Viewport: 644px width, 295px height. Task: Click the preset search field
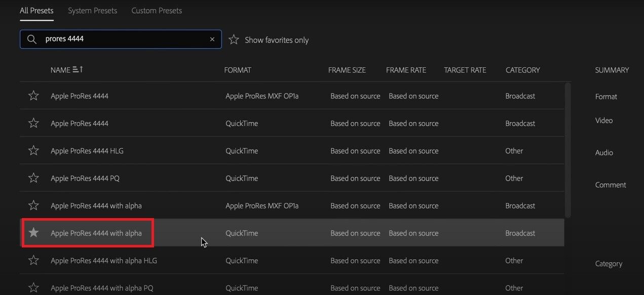(121, 39)
